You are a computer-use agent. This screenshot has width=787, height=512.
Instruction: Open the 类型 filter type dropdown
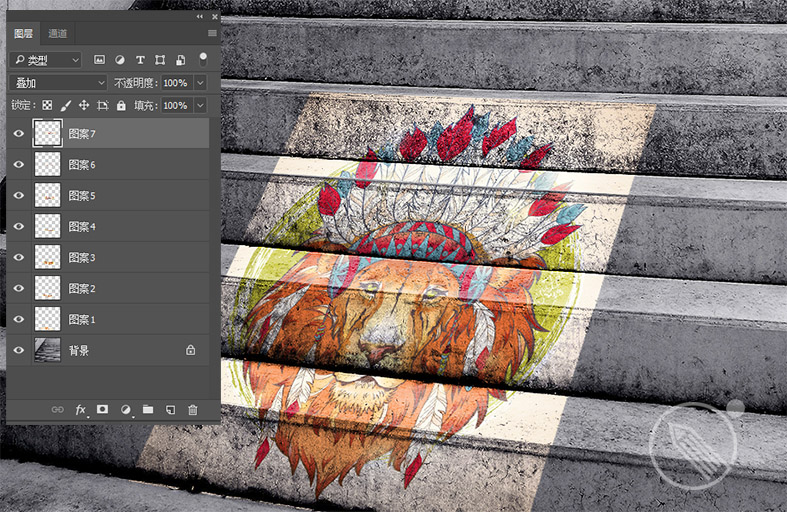tap(47, 60)
